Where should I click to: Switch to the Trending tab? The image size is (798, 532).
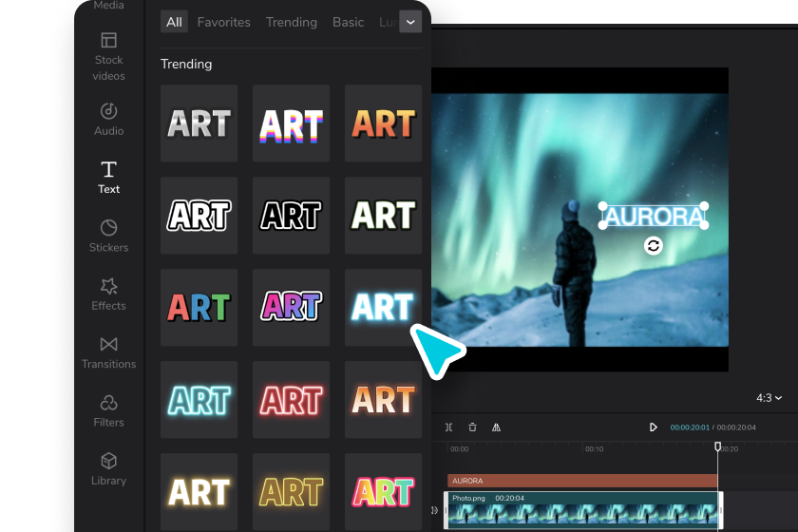coord(291,22)
